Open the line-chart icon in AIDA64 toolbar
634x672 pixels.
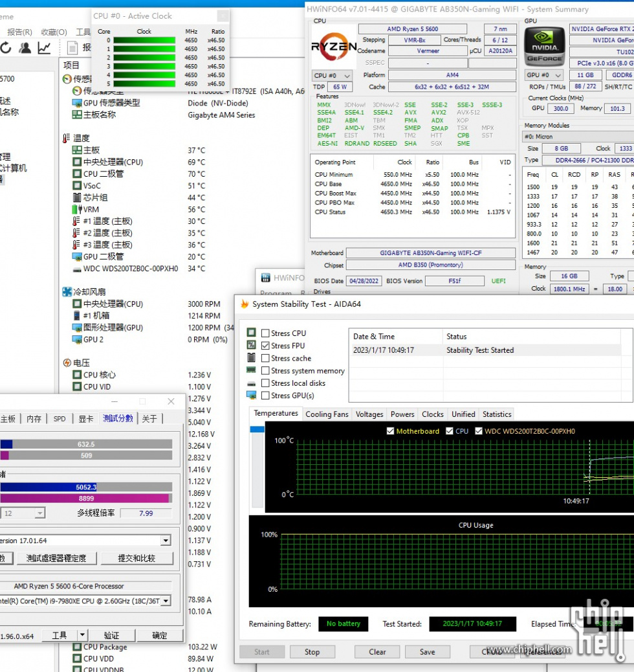point(44,47)
